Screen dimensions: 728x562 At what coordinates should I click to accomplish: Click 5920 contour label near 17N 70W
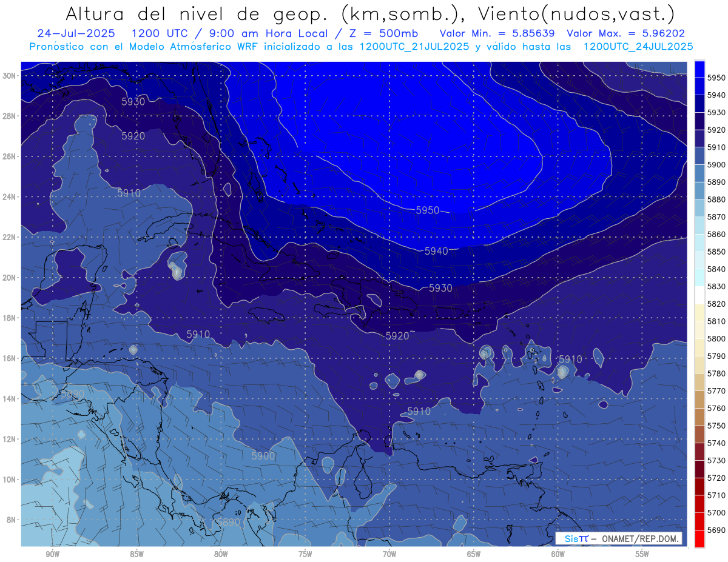(x=397, y=336)
